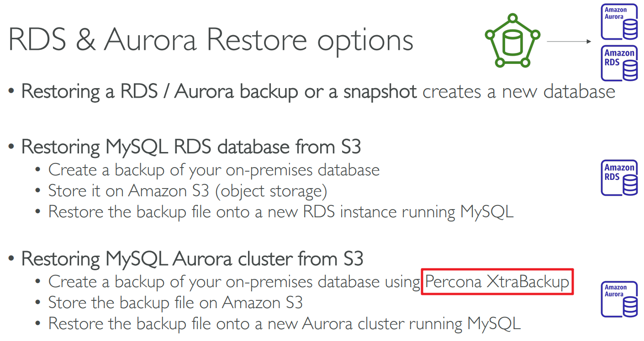Click the bullet "Create a backup of your on-premises database" under RDS
The image size is (644, 341).
click(x=214, y=170)
